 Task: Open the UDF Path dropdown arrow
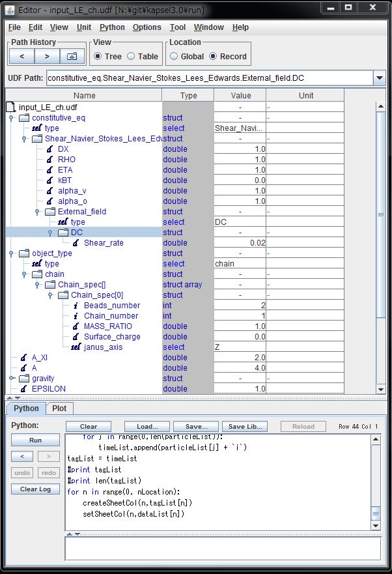380,78
